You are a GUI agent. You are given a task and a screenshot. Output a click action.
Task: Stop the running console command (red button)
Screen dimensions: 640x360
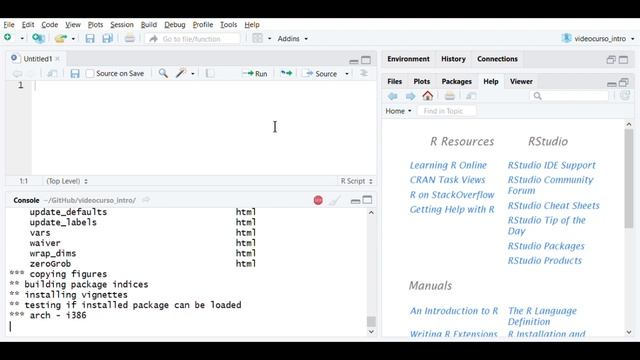(318, 200)
